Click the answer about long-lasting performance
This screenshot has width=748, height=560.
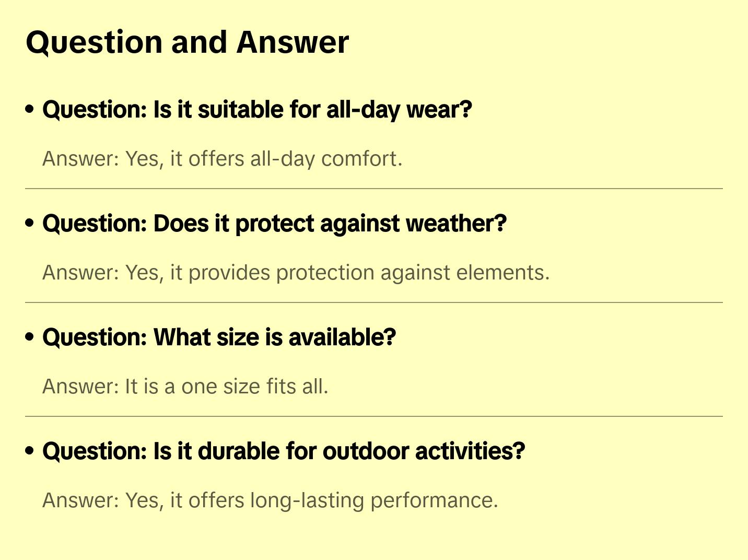pos(270,500)
